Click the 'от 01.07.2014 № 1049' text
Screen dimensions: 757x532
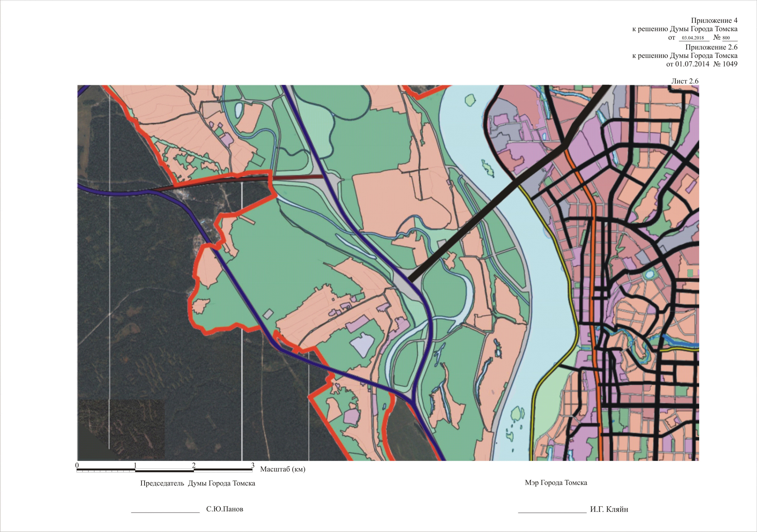pos(702,64)
